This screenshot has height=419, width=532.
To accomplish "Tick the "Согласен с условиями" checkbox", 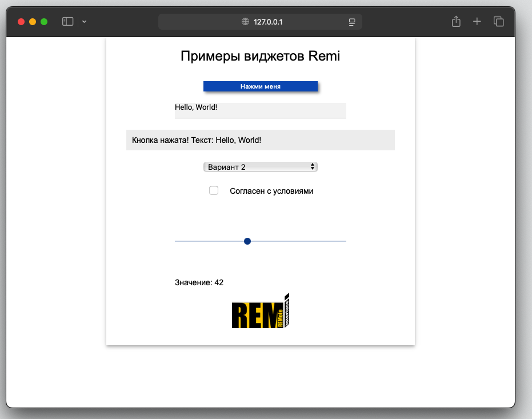I will 213,190.
